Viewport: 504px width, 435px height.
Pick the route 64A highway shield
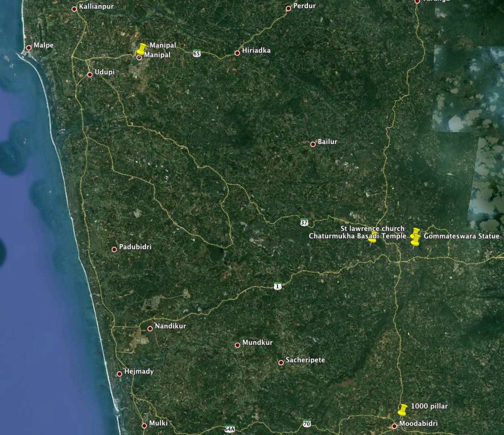click(230, 429)
